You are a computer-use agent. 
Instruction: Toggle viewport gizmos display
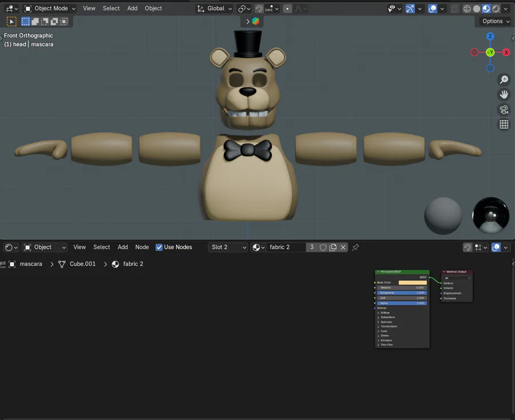click(410, 9)
